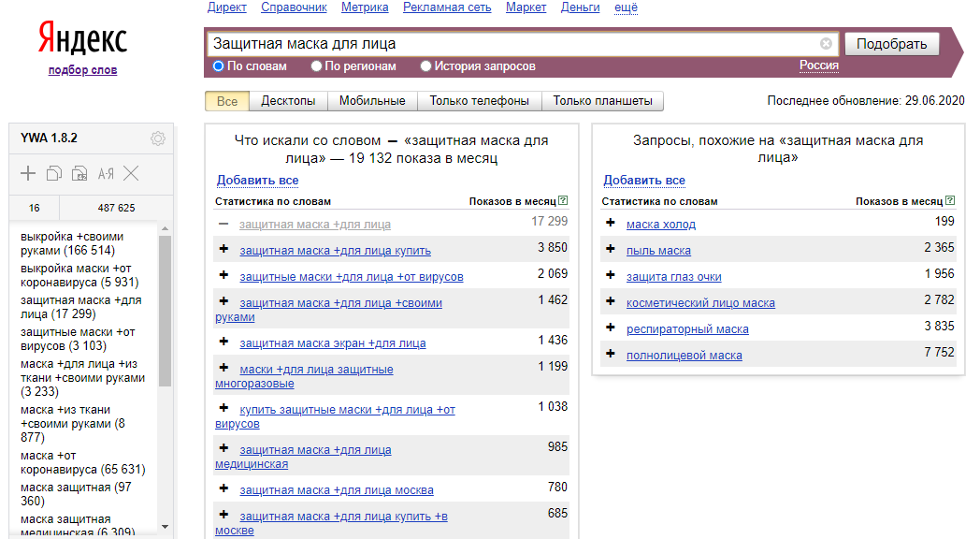
Task: Open the 'Россия' region selector
Action: coord(818,66)
